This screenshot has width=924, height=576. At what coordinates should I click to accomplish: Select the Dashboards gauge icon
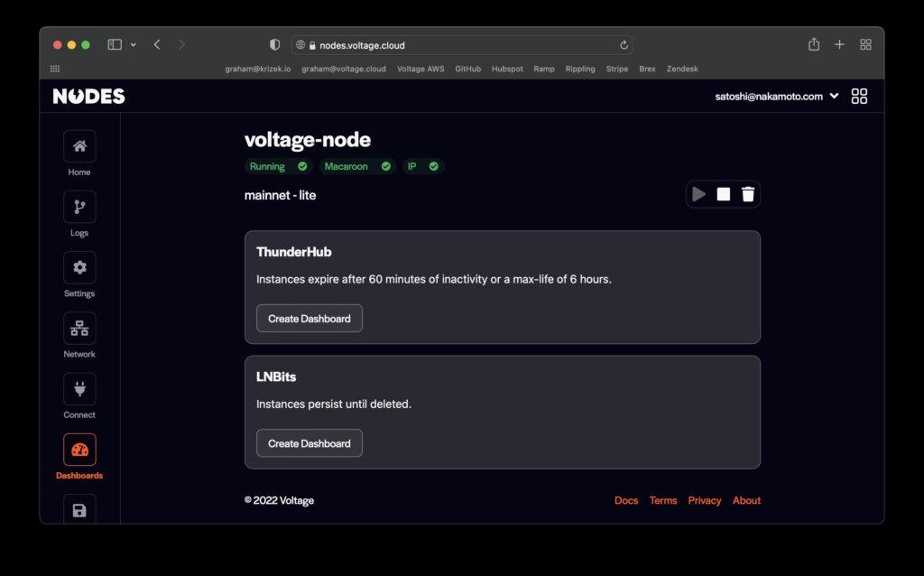tap(79, 450)
